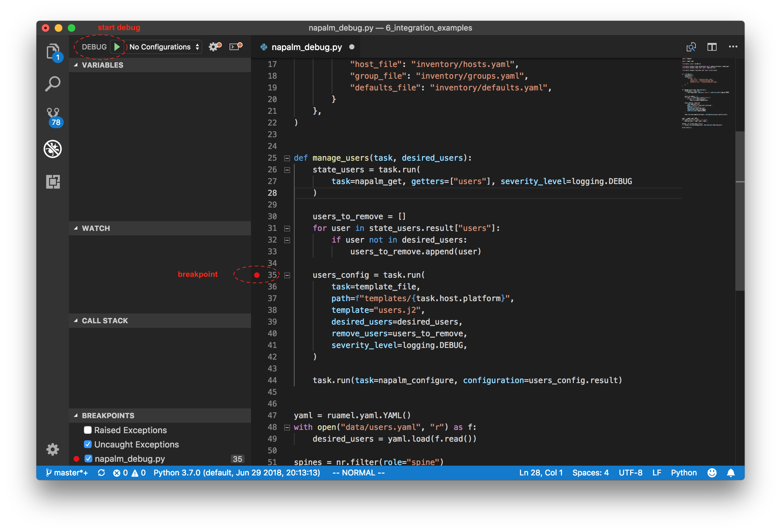This screenshot has height=532, width=781.
Task: Click the errors and warnings counter in status bar
Action: tap(129, 472)
